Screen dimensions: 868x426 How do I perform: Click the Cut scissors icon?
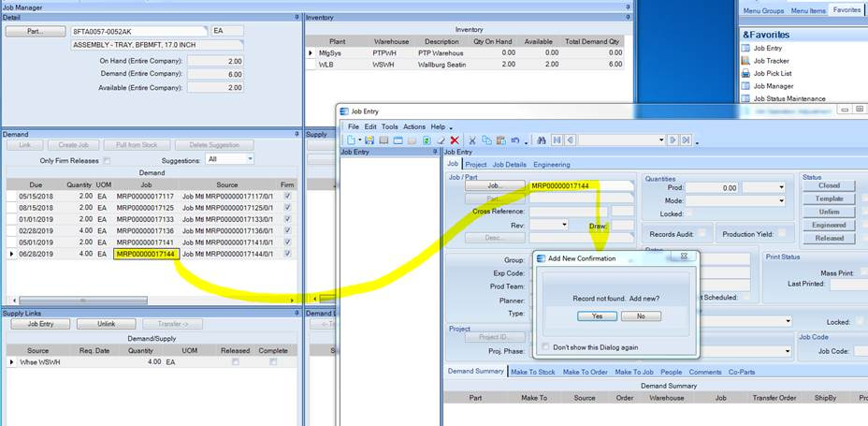(472, 140)
